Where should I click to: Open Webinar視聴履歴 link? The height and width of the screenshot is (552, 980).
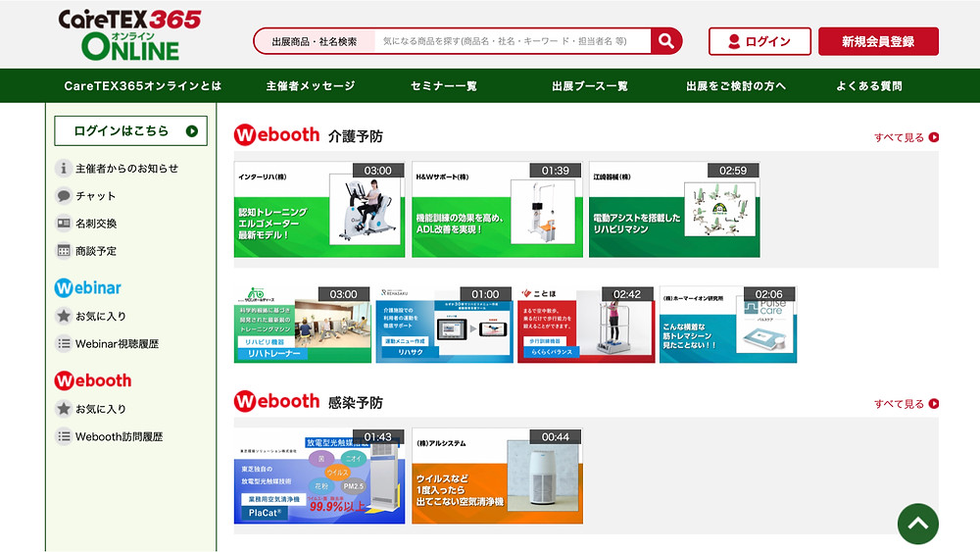click(117, 344)
